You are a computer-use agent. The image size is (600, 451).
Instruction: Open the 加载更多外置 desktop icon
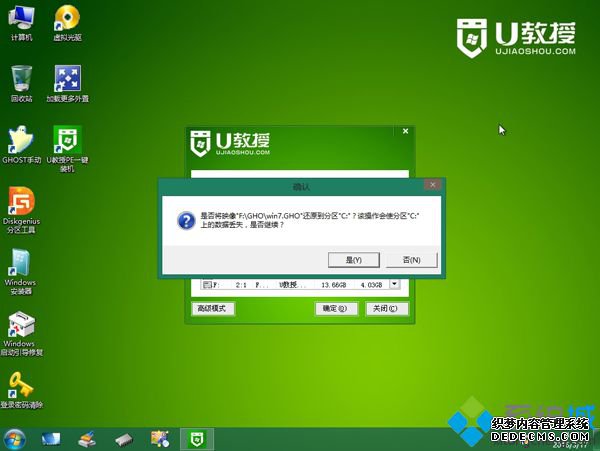(x=67, y=84)
